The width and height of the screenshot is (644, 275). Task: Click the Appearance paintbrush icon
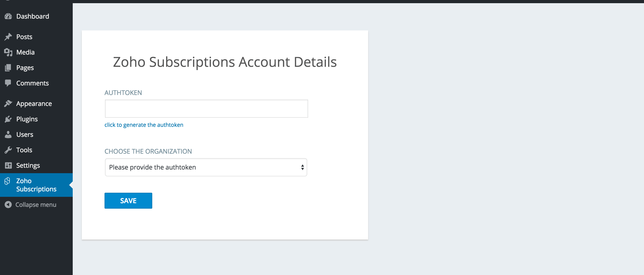coord(8,103)
